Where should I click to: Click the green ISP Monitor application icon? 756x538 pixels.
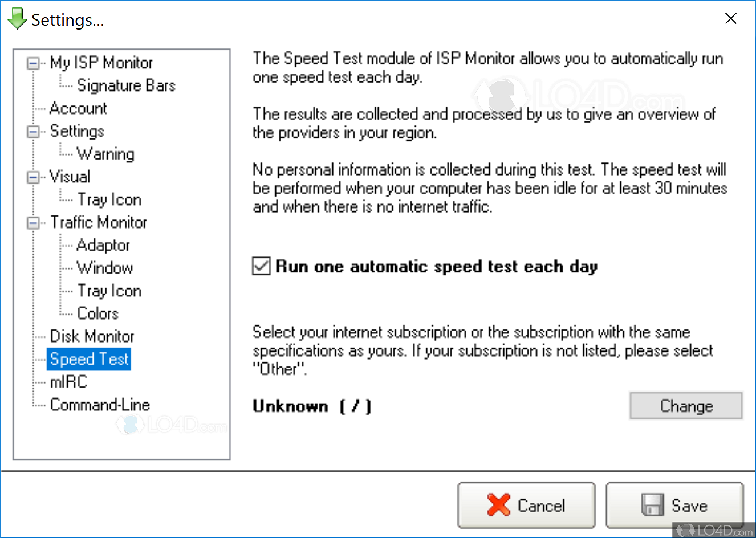coord(17,18)
